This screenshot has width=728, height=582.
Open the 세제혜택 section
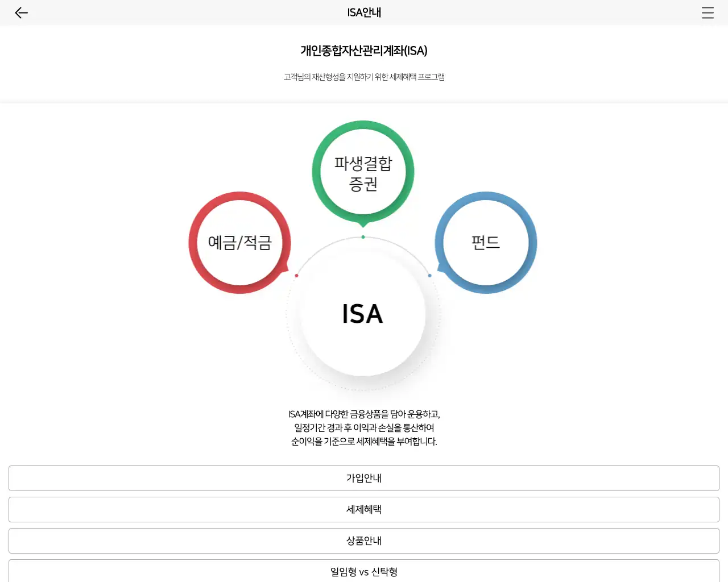(x=364, y=510)
